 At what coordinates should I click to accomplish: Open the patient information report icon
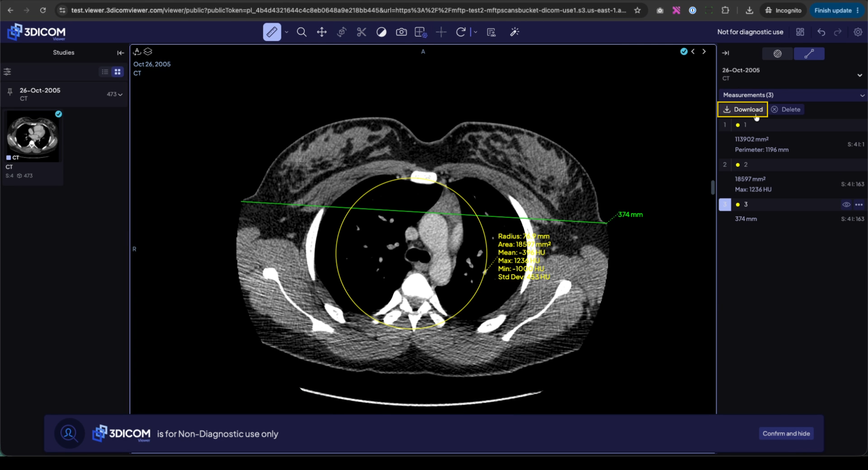tap(491, 32)
